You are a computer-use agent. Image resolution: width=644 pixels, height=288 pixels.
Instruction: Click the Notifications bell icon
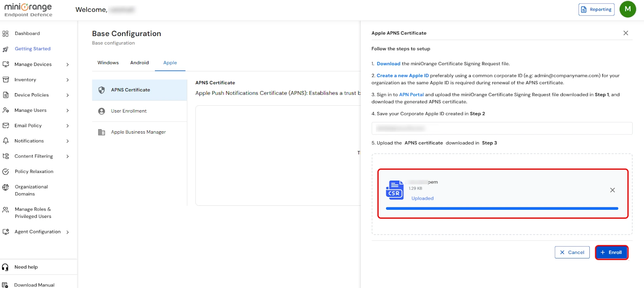pos(6,141)
